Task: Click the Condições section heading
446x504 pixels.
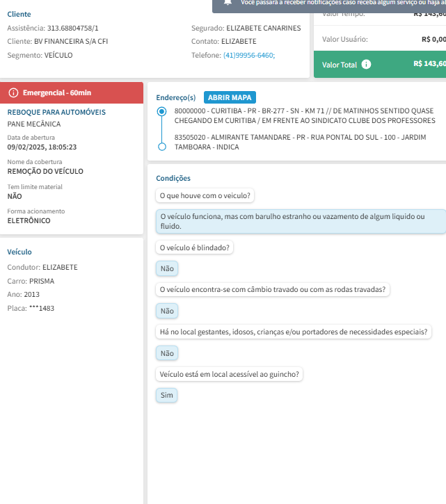Action: (x=173, y=178)
